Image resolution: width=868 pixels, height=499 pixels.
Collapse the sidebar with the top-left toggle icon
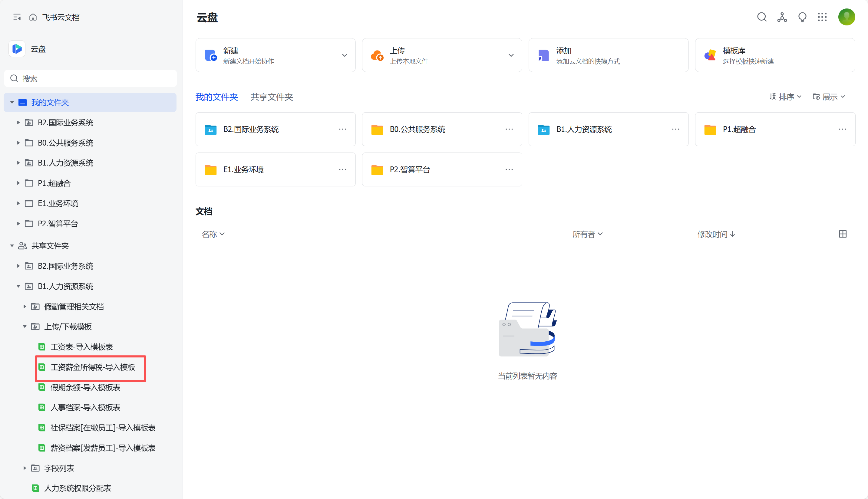(x=17, y=17)
